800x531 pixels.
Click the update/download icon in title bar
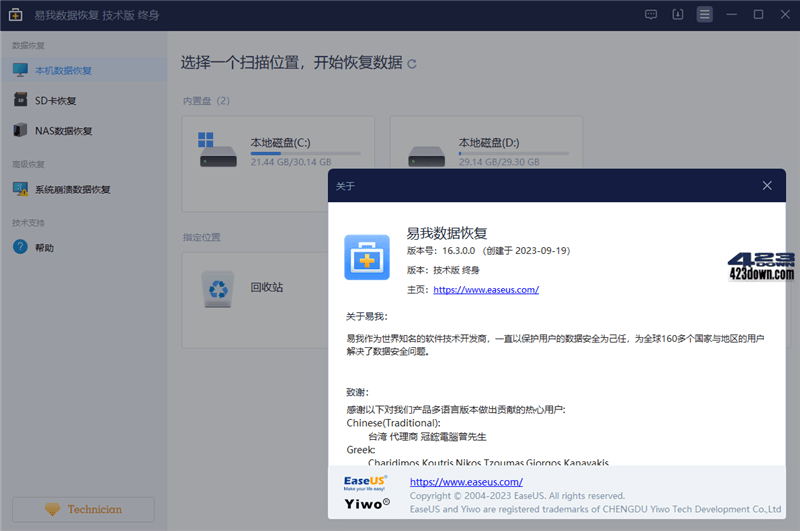click(x=678, y=15)
